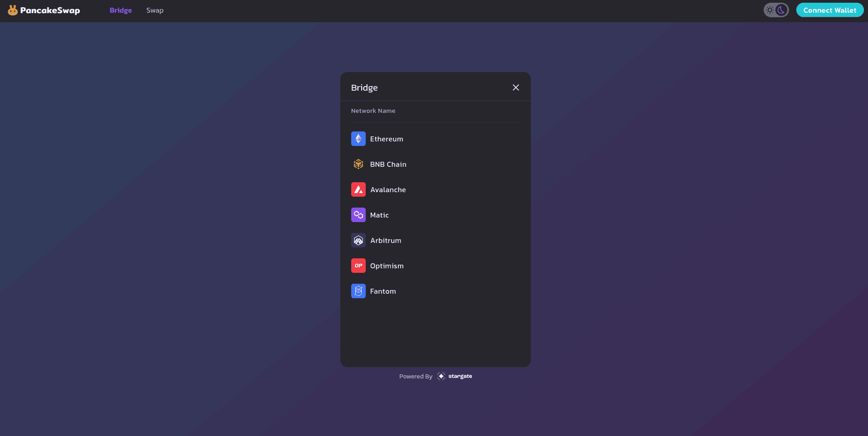
Task: Click the Matic polygon icon
Action: pos(358,215)
